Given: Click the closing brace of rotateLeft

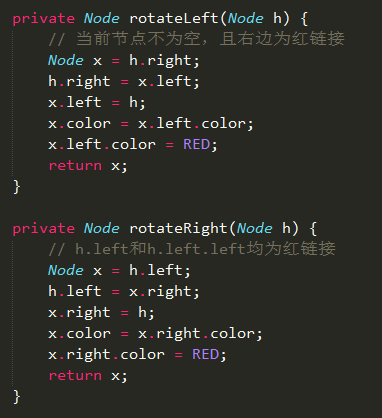Looking at the screenshot, I should coord(17,187).
